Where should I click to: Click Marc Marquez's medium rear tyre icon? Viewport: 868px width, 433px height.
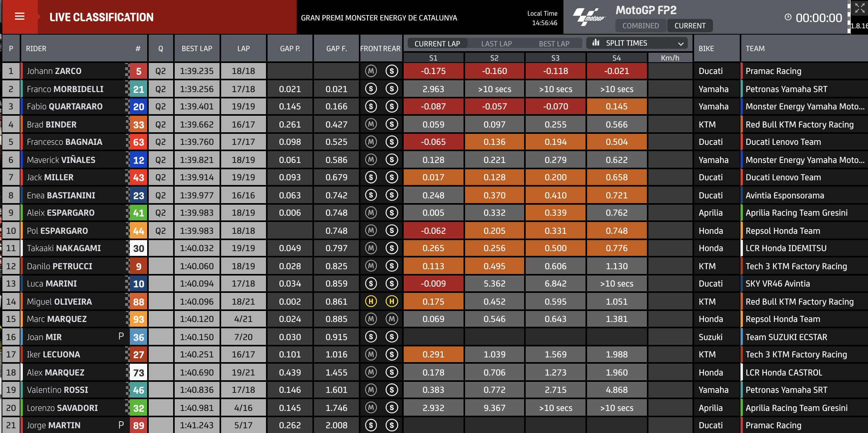392,319
